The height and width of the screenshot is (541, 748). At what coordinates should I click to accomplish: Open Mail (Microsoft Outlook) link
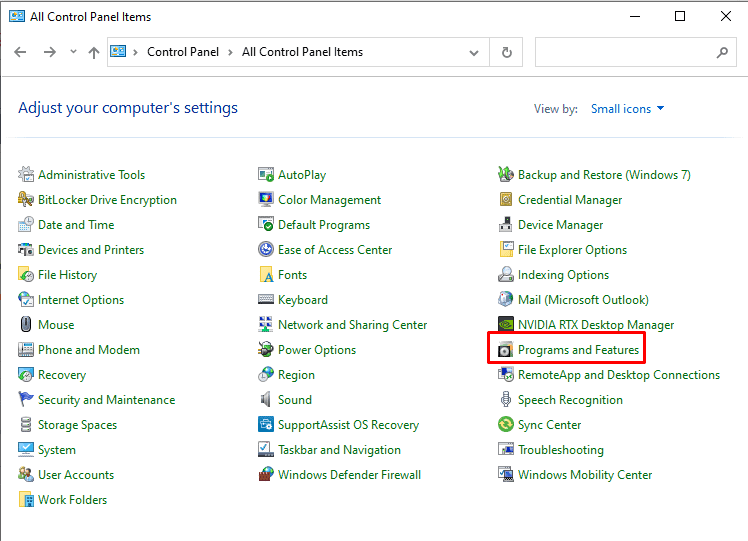[x=583, y=300]
